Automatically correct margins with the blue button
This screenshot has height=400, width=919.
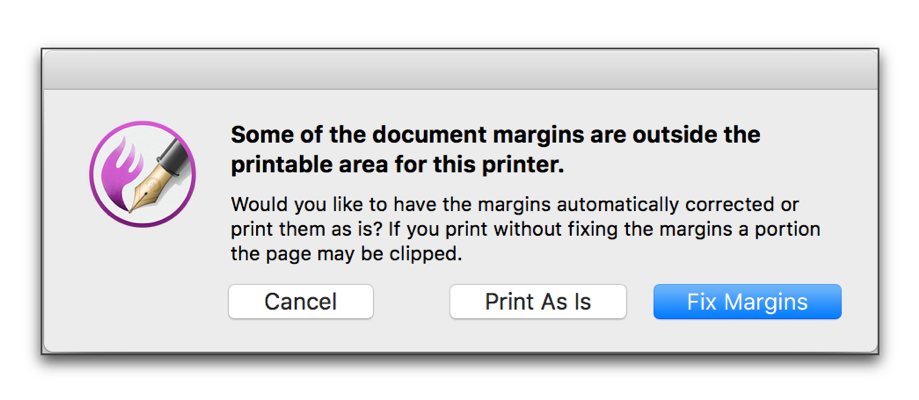(747, 301)
